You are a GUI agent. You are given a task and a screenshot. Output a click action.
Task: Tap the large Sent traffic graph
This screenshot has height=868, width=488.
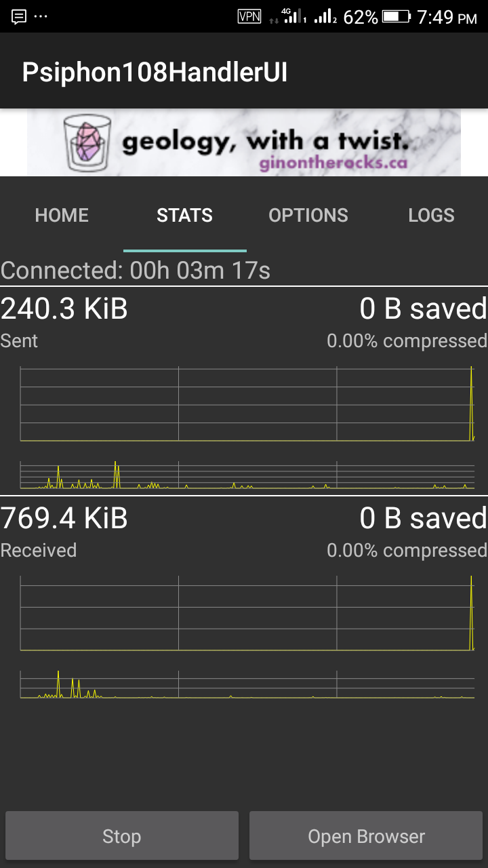point(247,404)
